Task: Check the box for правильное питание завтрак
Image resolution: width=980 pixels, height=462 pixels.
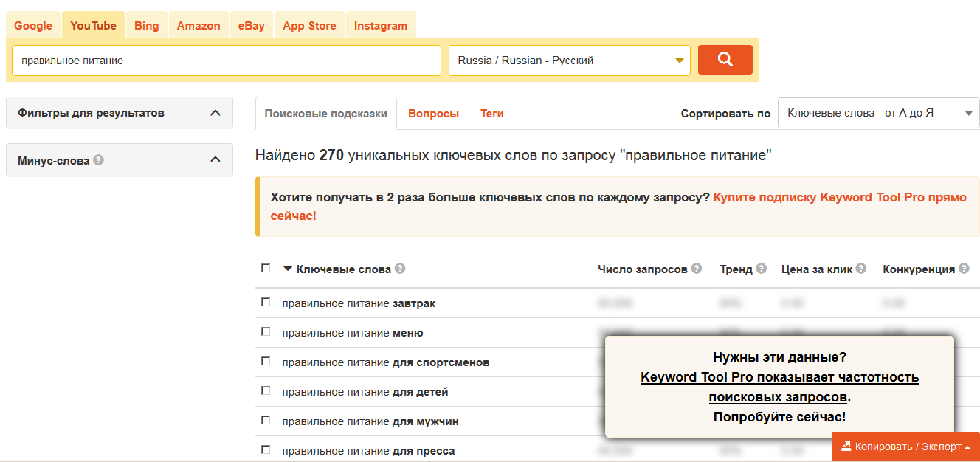Action: coord(266,303)
